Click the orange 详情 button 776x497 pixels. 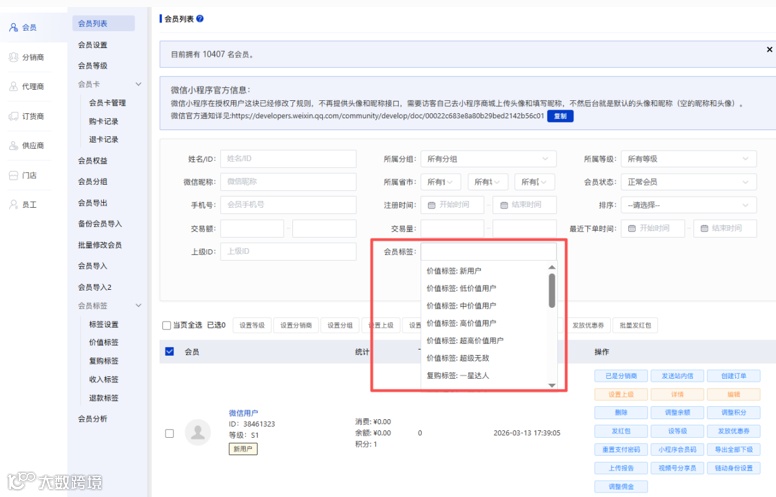point(677,395)
